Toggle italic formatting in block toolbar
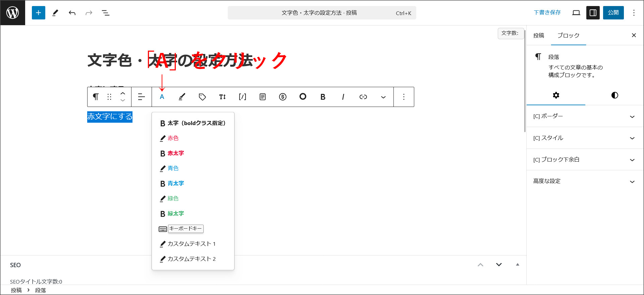This screenshot has width=644, height=295. 343,97
